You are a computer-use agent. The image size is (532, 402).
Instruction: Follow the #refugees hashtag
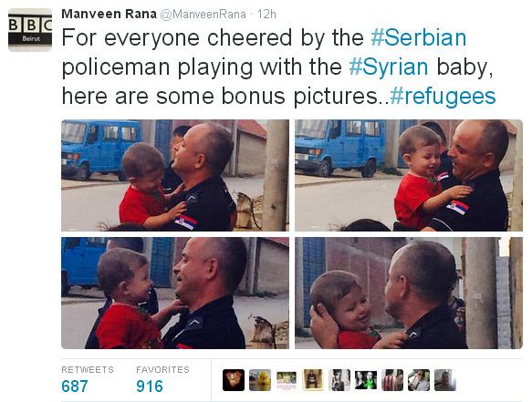pyautogui.click(x=443, y=97)
